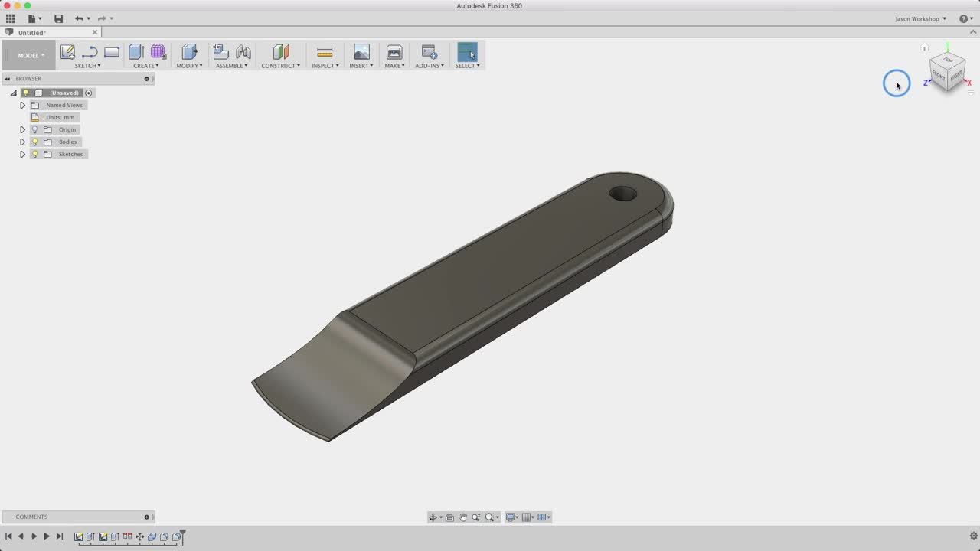
Task: Select the Offset Plane construct tool
Action: [281, 52]
